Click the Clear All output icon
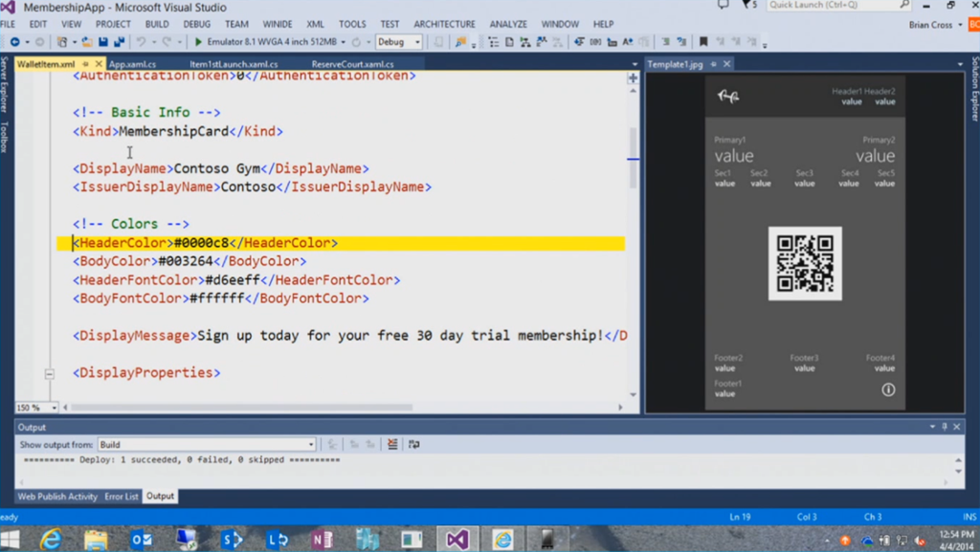This screenshot has width=980, height=552. [392, 444]
